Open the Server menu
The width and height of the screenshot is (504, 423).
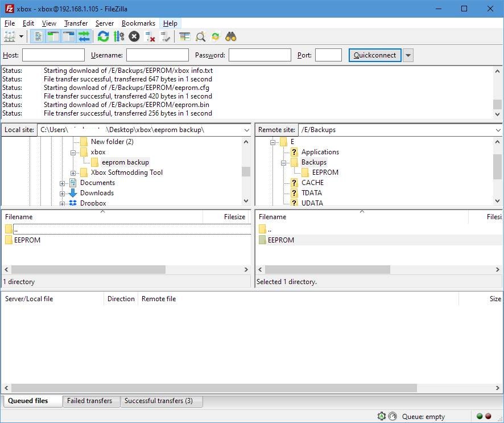(105, 23)
